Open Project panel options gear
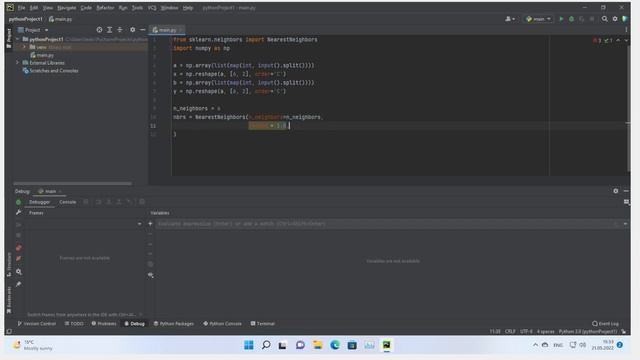 tap(132, 30)
